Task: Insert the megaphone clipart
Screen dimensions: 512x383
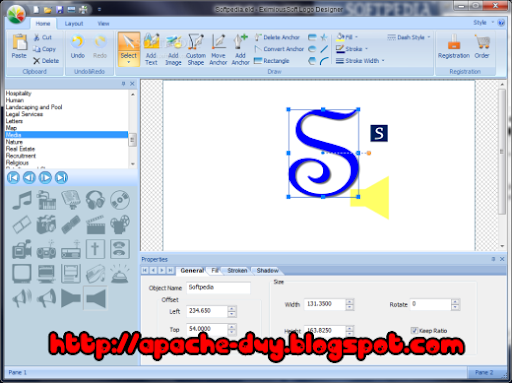Action: click(x=46, y=298)
